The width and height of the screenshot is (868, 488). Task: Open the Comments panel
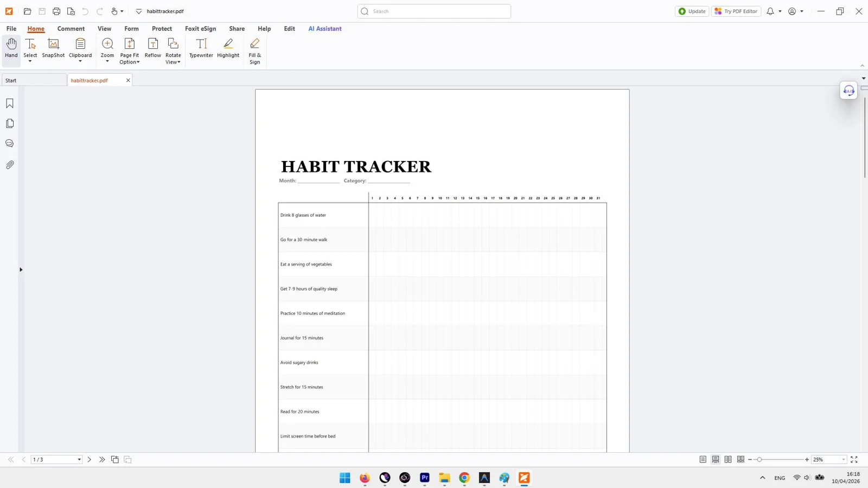[x=10, y=144]
